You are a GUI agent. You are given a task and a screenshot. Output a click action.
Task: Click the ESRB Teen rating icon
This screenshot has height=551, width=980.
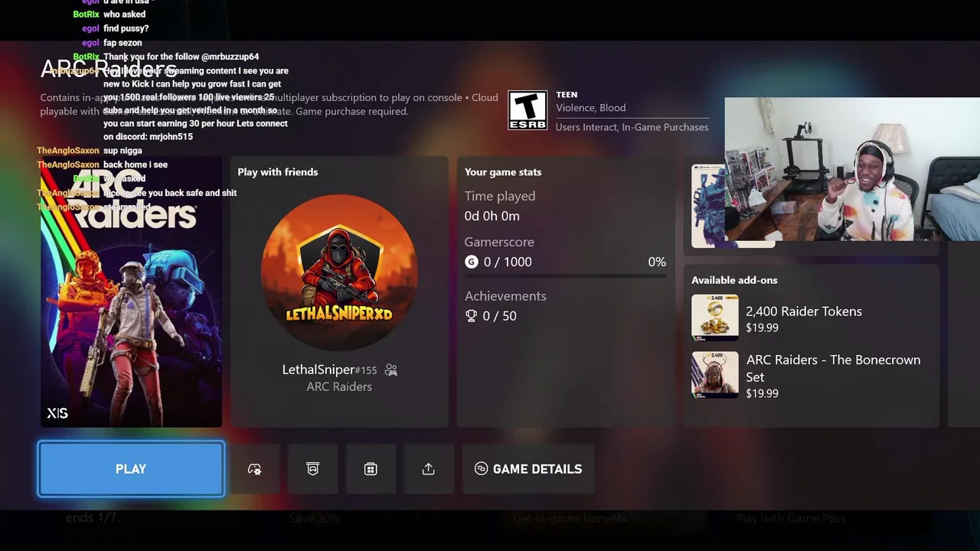click(528, 111)
